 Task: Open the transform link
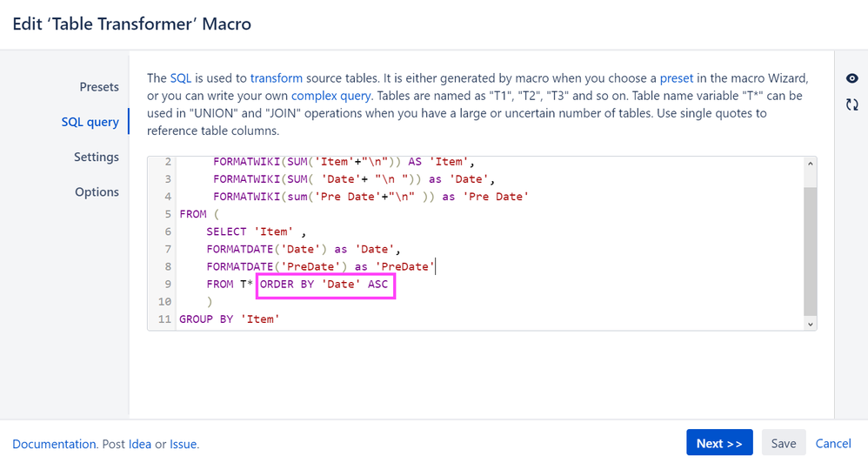pos(277,78)
